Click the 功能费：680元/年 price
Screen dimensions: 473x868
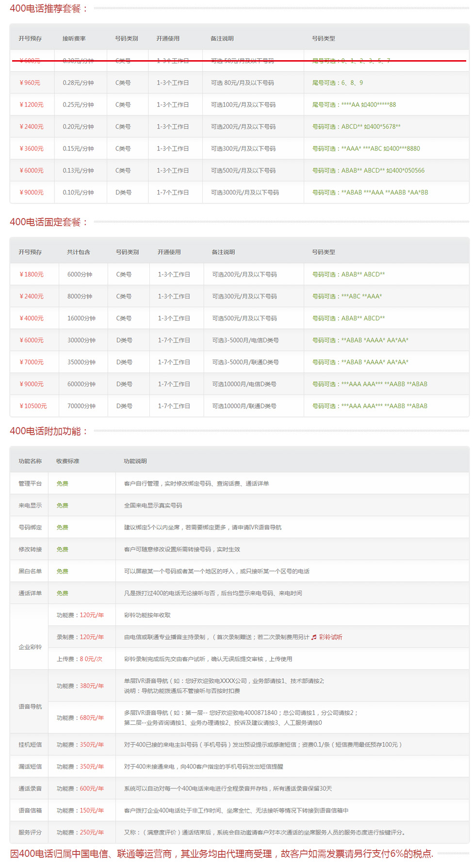[x=80, y=718]
